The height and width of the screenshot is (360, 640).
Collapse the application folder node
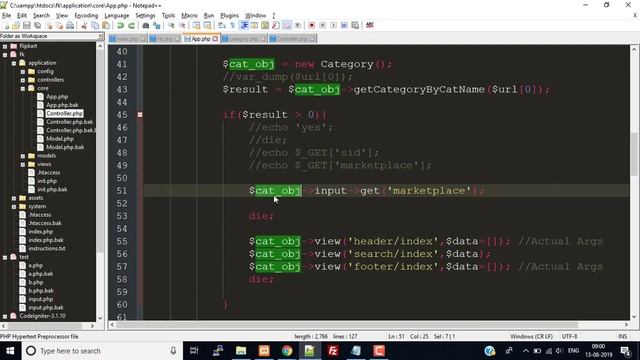coord(14,63)
